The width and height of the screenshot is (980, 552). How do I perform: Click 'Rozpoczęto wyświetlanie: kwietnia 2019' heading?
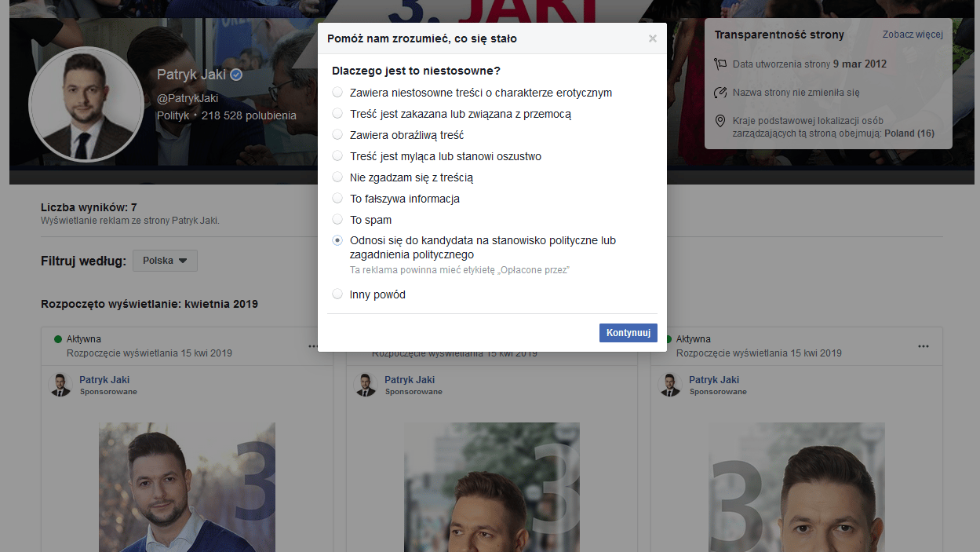pyautogui.click(x=149, y=304)
